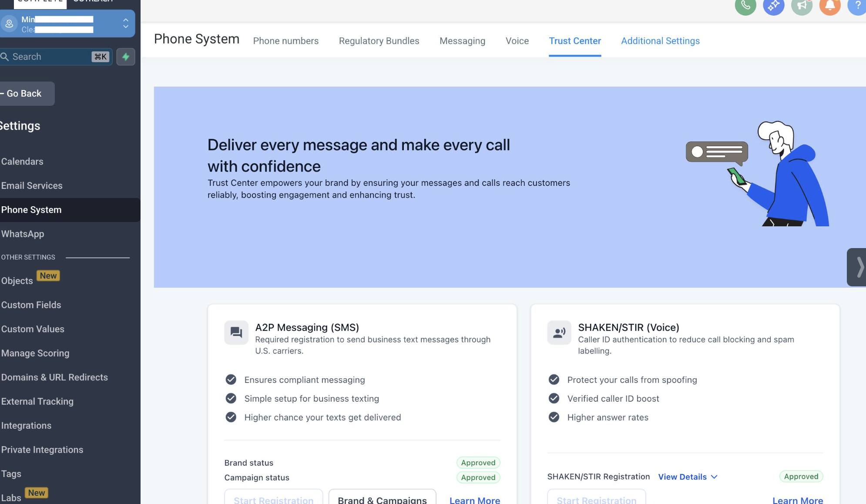The width and height of the screenshot is (866, 504).
Task: Click the green phone dialer icon
Action: [x=745, y=6]
